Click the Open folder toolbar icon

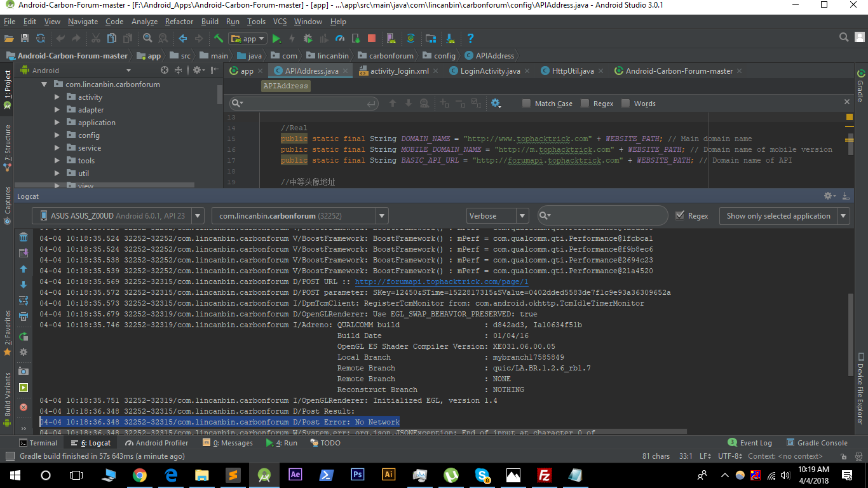pos(9,38)
